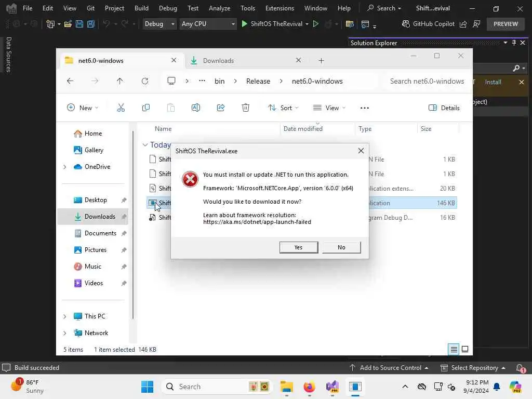Click Yes in the ShiftOS TheRevival.exe dialog

pos(299,247)
